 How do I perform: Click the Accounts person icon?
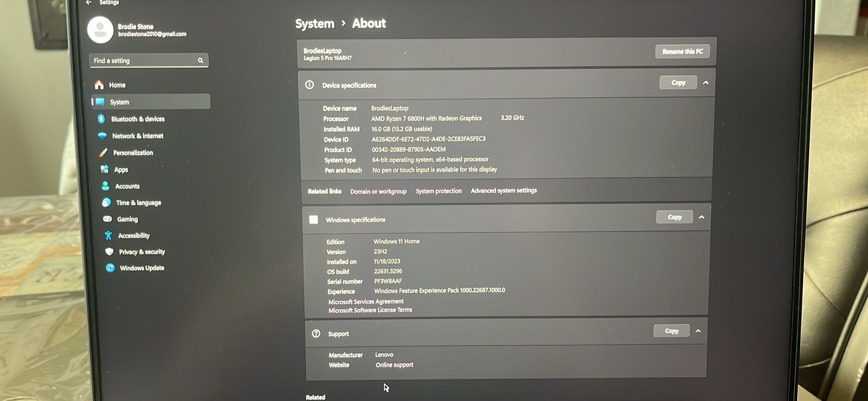(x=105, y=186)
